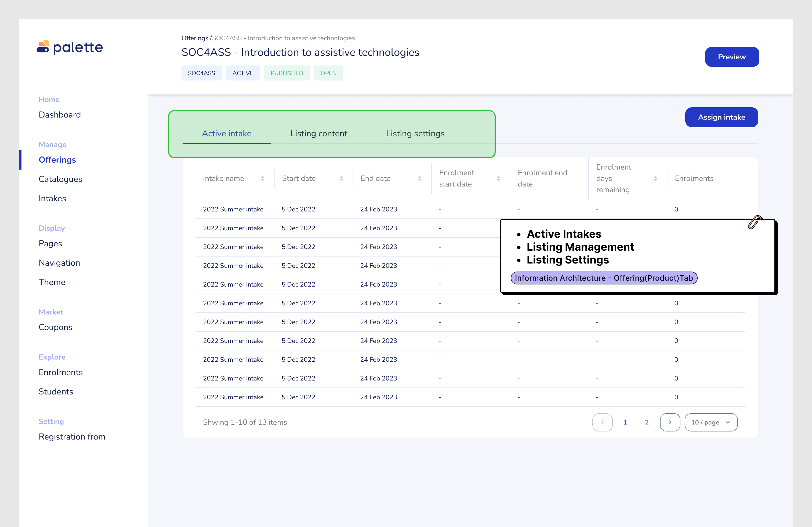The width and height of the screenshot is (812, 527).
Task: Sort by Start date column arrows
Action: pyautogui.click(x=341, y=179)
